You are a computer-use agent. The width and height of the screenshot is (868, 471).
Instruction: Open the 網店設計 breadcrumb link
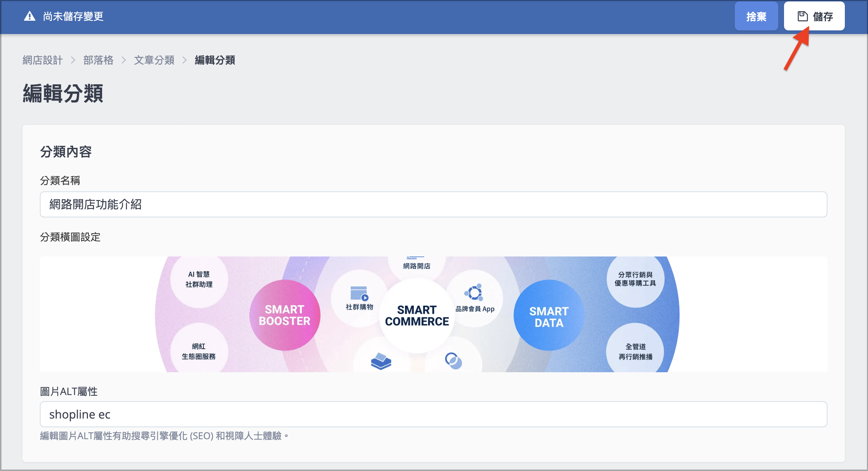click(x=43, y=60)
